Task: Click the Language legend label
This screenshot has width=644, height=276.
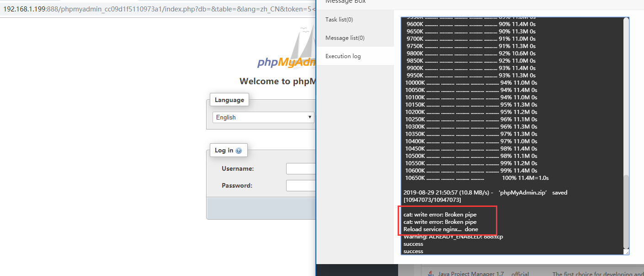Action: pos(229,100)
